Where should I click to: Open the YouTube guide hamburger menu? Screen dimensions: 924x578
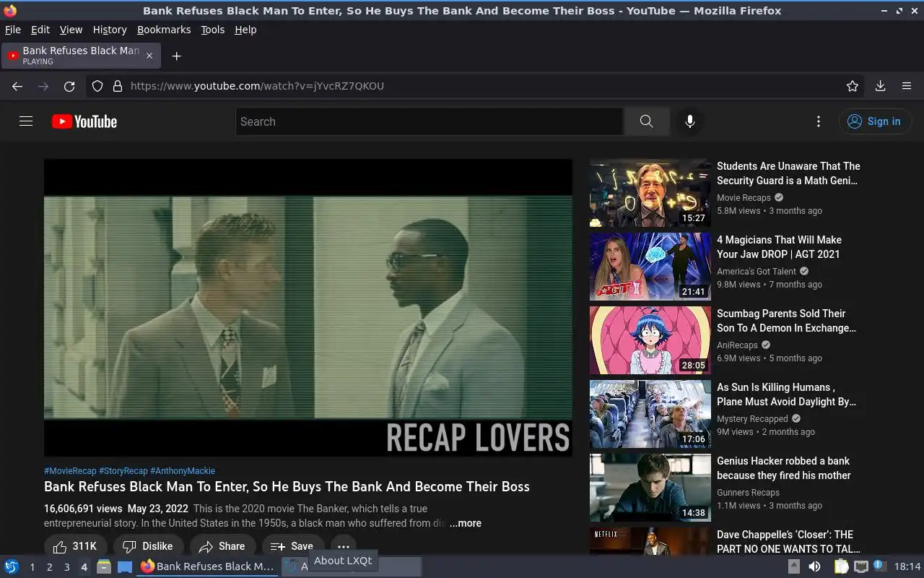coord(26,121)
